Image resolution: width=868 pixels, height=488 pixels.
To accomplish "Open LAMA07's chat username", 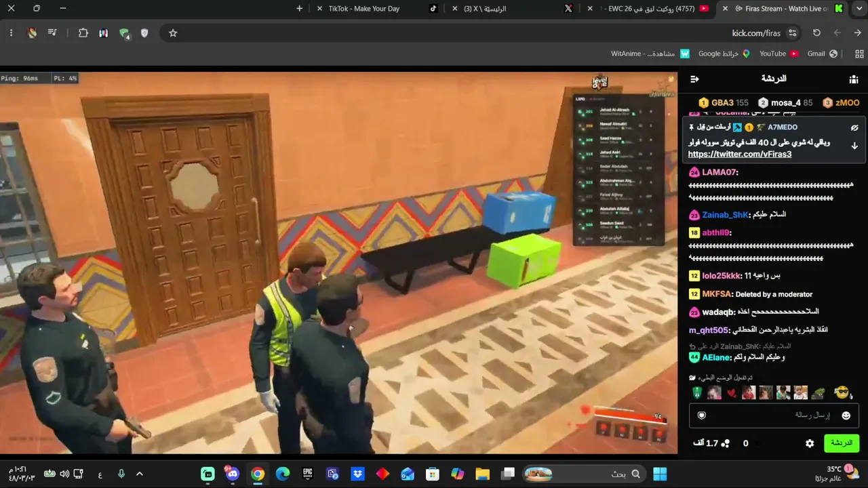I will [x=718, y=172].
